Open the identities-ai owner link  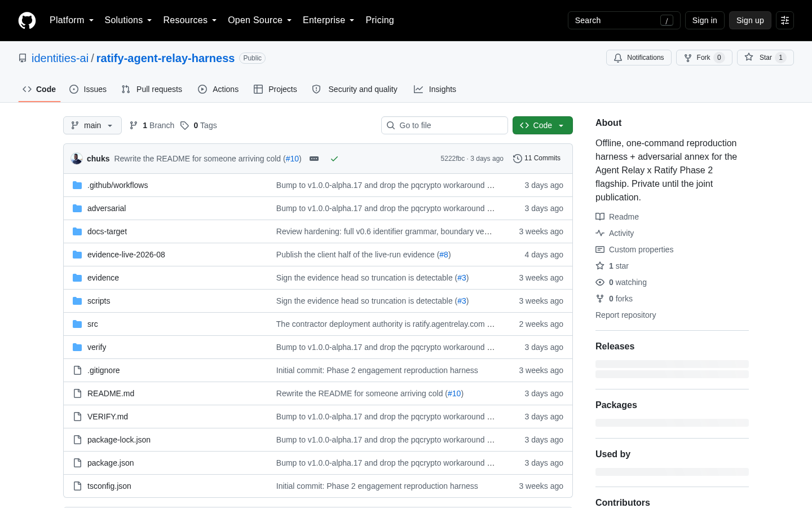(x=60, y=58)
